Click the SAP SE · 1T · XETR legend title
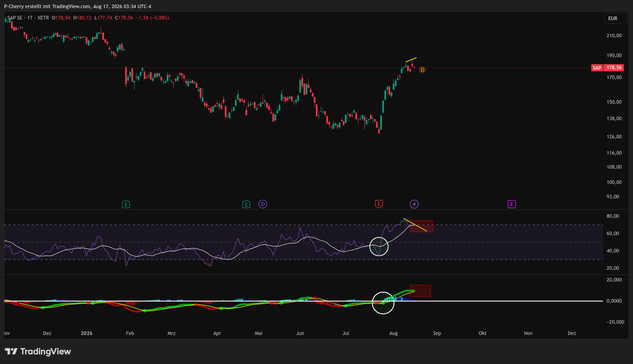The image size is (633, 364). pos(28,18)
